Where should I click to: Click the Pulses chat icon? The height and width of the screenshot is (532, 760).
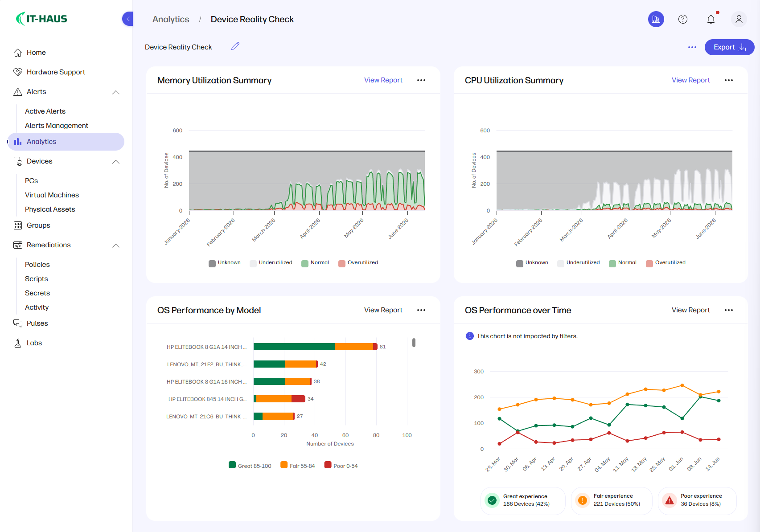click(x=18, y=323)
